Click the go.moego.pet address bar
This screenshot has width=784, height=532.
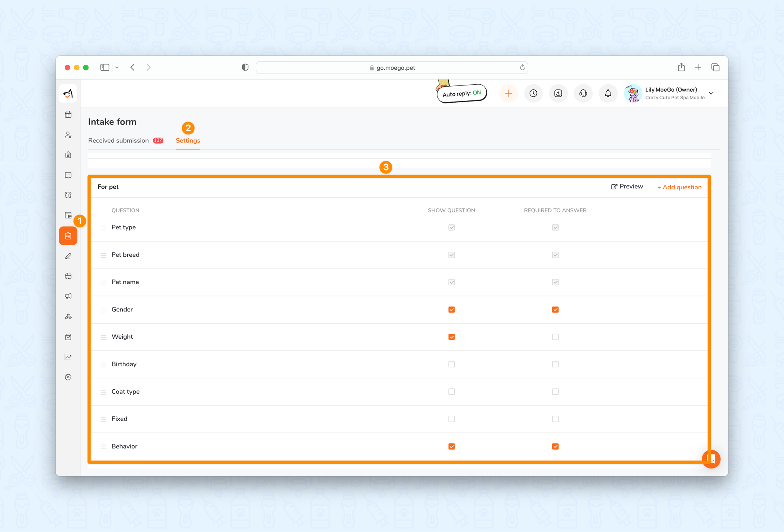(x=392, y=67)
